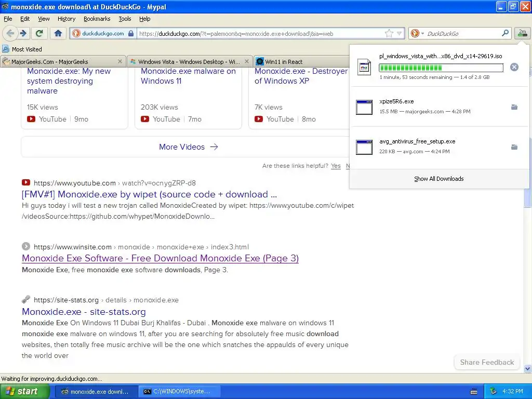Screen dimensions: 532x399
Task: Click the keyboard tray icon
Action: (474, 392)
